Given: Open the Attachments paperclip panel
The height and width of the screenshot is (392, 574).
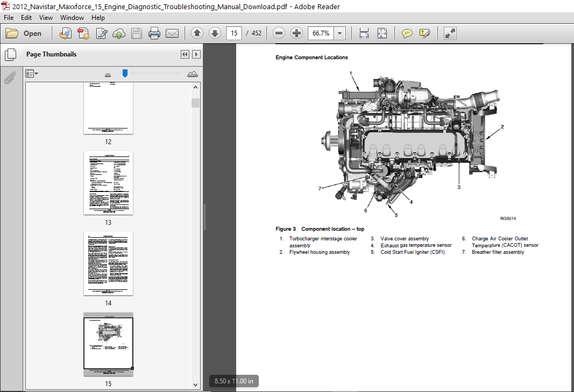Looking at the screenshot, I should (x=11, y=77).
